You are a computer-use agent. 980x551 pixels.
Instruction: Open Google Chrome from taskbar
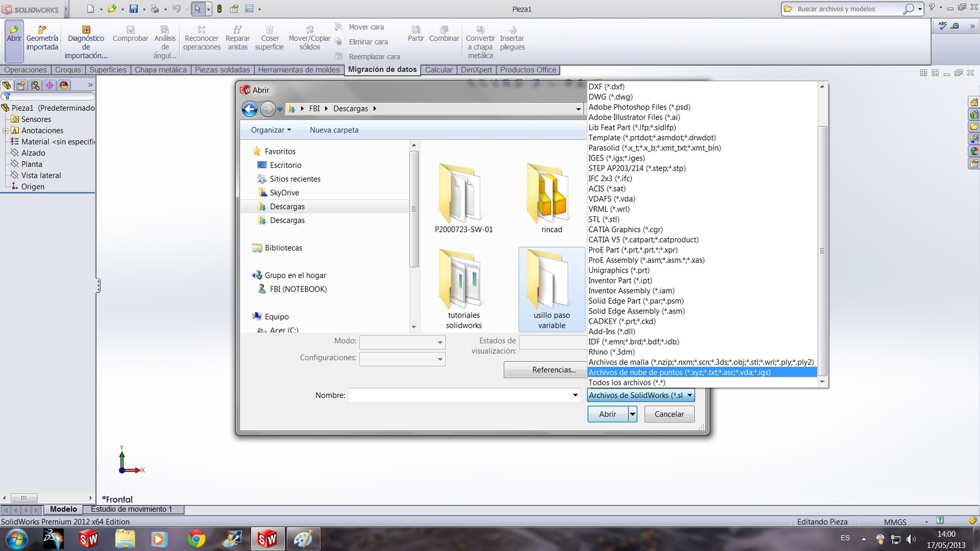point(196,539)
